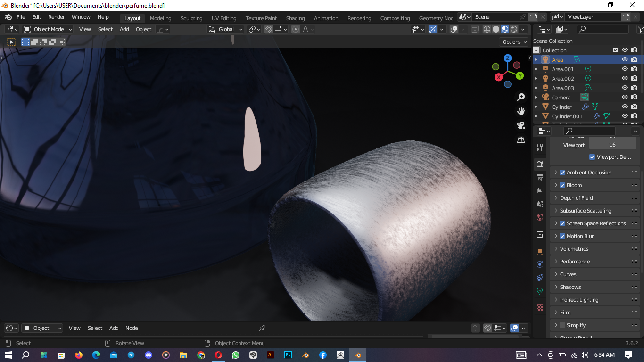Hide the Area.001 light with its eye icon

pyautogui.click(x=625, y=69)
